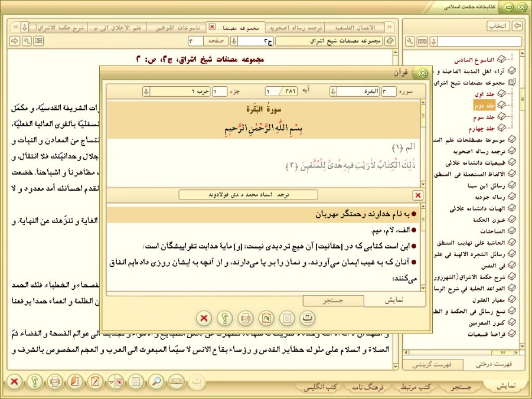This screenshot has width=532, height=399.
Task: Open کنوز المعزمین in the book tree
Action: pos(487,323)
